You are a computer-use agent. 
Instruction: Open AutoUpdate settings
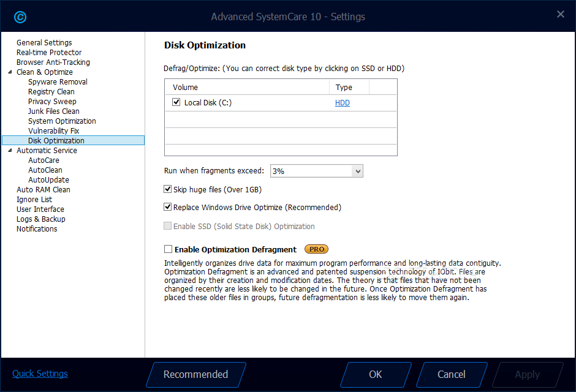pyautogui.click(x=48, y=180)
